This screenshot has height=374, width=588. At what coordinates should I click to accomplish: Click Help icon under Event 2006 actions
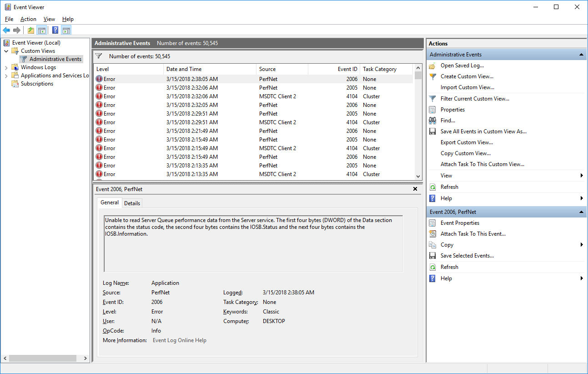pyautogui.click(x=432, y=278)
